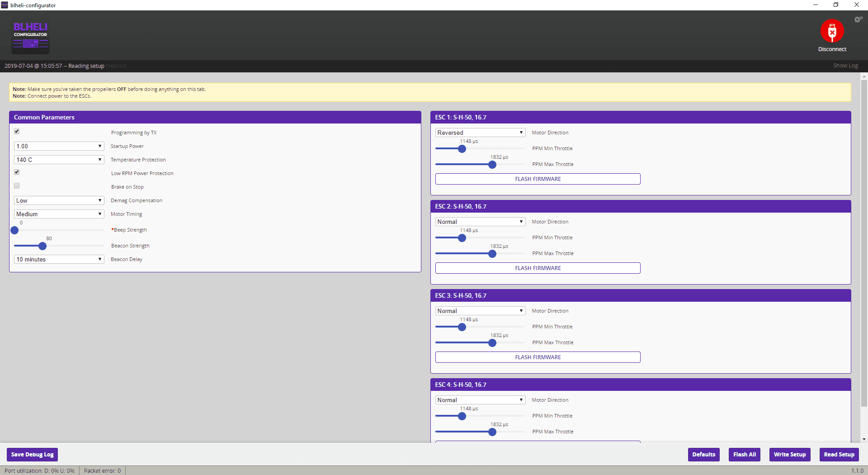Click the red Disconnect USB icon
Viewport: 868px width, 475px height.
click(832, 31)
